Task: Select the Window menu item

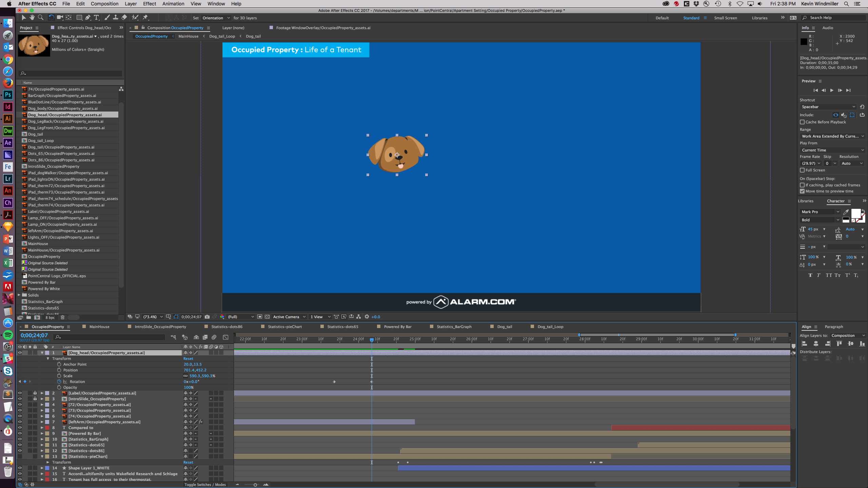Action: point(216,4)
